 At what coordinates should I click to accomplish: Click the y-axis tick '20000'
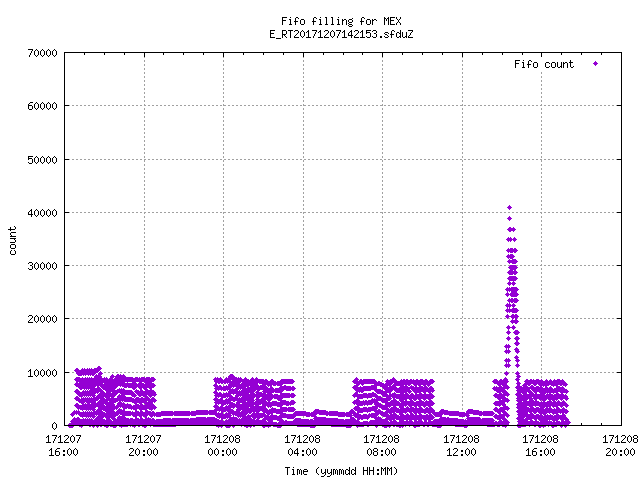(42, 319)
